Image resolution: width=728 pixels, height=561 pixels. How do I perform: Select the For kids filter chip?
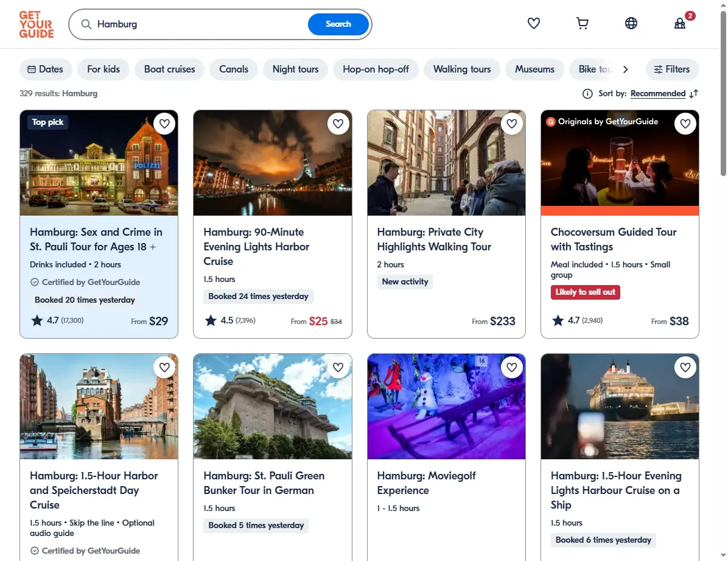coord(103,69)
